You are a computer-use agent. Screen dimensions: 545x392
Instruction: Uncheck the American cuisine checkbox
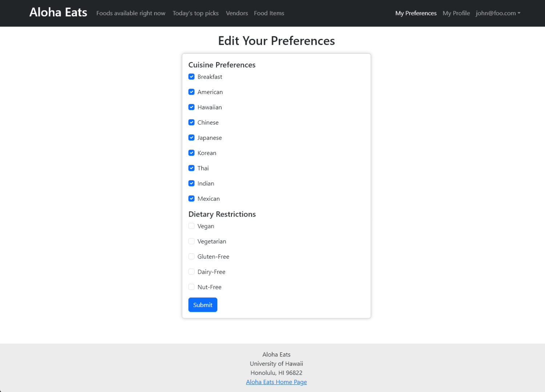[x=191, y=92]
